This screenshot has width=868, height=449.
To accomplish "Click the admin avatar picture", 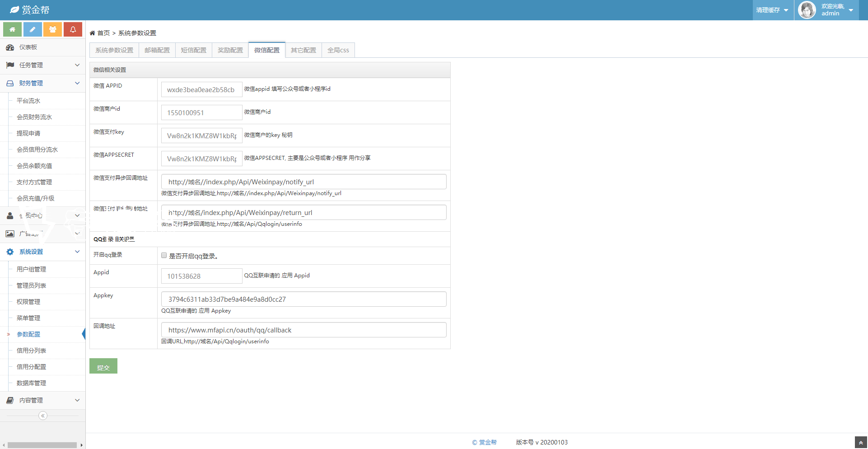I will pyautogui.click(x=807, y=10).
